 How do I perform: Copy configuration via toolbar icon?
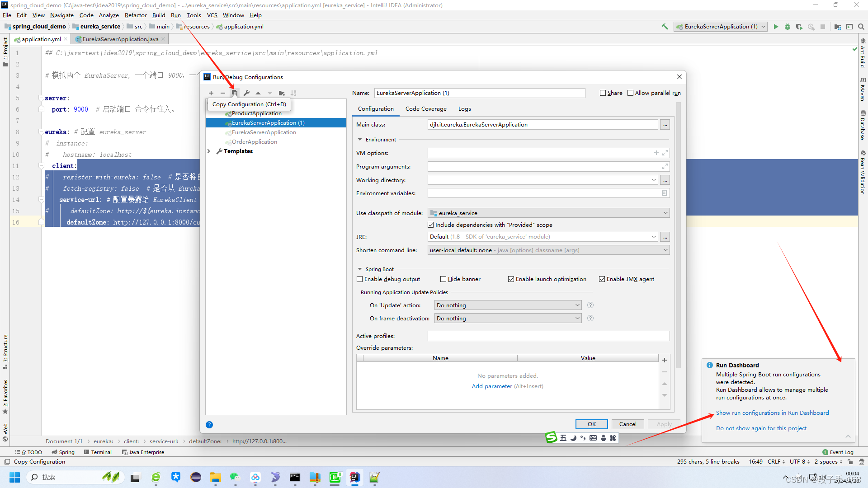click(x=235, y=93)
